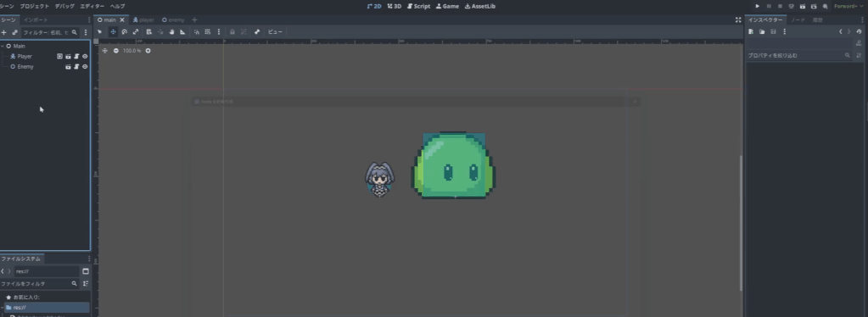This screenshot has width=868, height=317.
Task: Open the script attached to Player node
Action: coord(76,57)
